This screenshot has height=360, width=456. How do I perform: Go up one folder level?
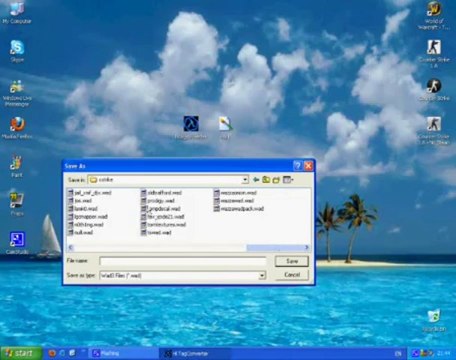tap(266, 180)
